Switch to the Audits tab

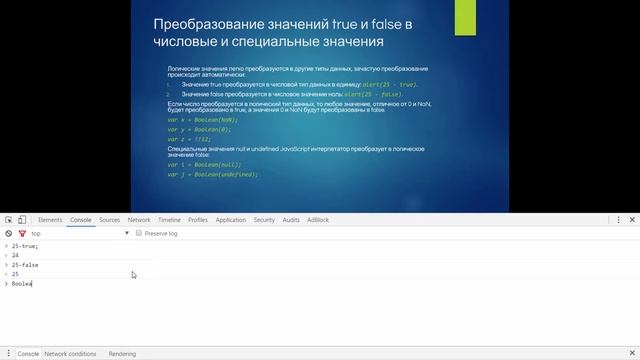tap(291, 220)
